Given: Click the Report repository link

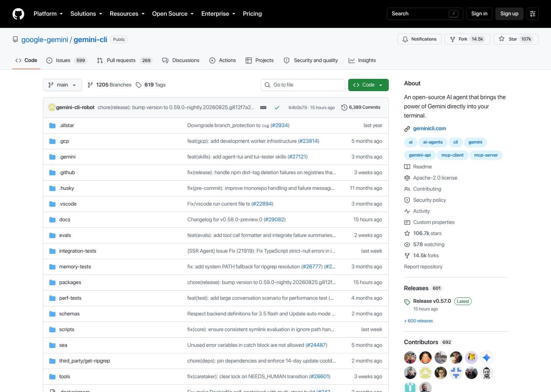Looking at the screenshot, I should (x=423, y=267).
